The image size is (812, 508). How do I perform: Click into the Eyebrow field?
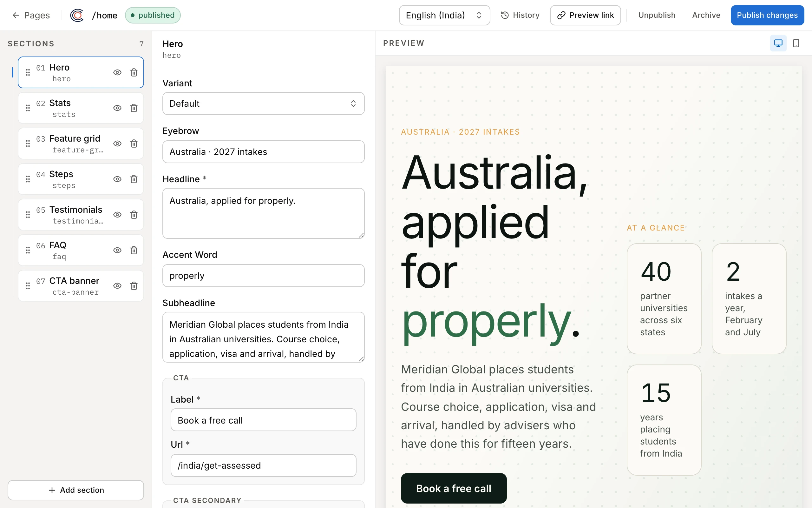263,152
